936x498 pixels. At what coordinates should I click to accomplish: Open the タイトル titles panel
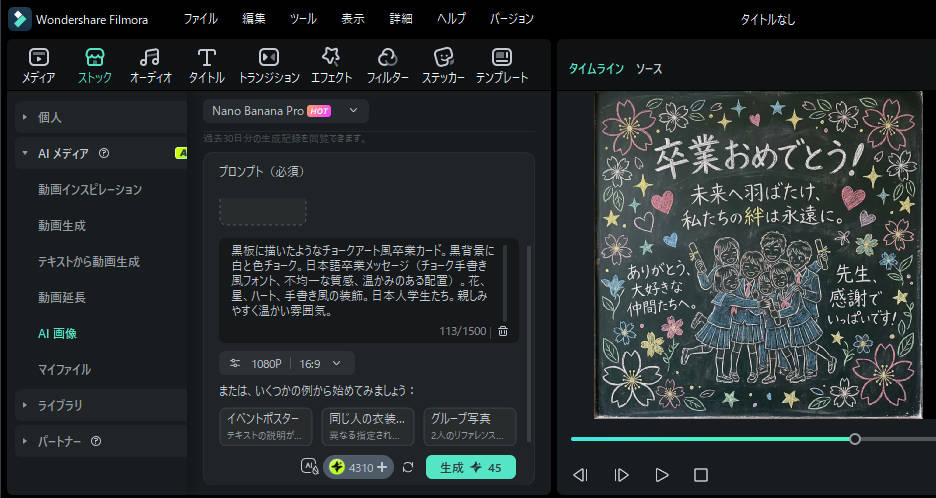pyautogui.click(x=207, y=66)
